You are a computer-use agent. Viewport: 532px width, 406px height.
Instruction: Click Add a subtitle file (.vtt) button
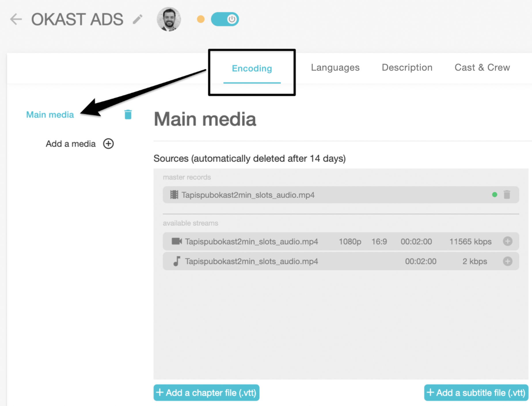click(476, 393)
